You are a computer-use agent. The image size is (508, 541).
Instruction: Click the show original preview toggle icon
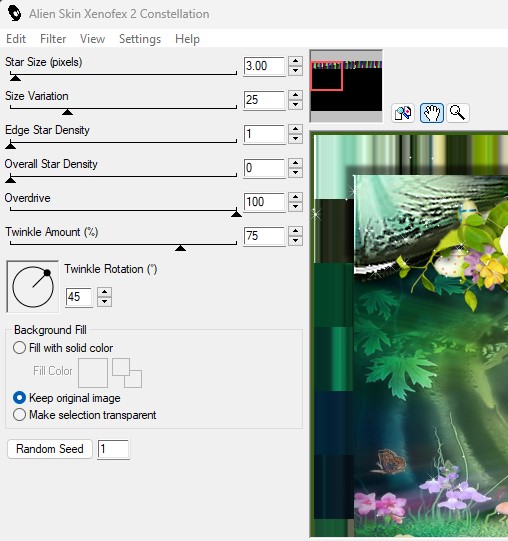click(x=403, y=113)
